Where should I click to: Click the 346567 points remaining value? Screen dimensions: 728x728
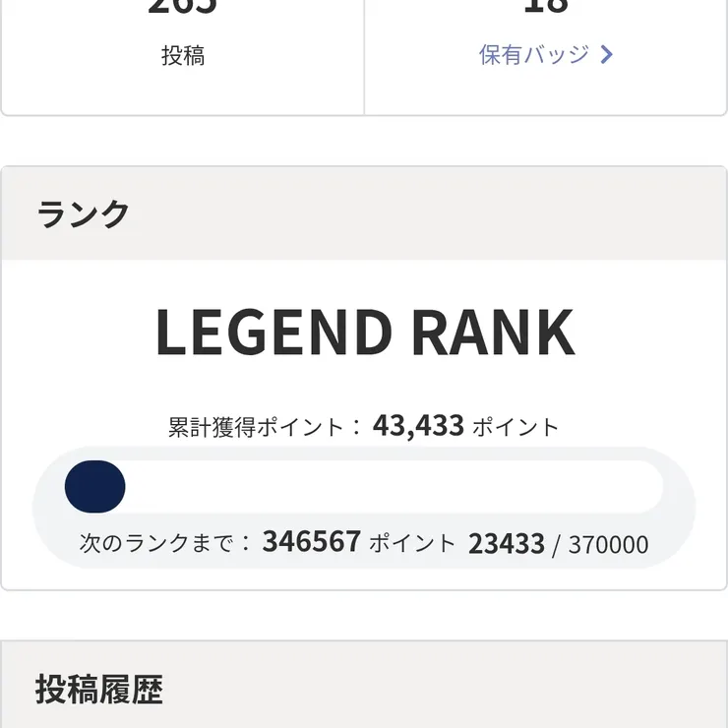(311, 542)
